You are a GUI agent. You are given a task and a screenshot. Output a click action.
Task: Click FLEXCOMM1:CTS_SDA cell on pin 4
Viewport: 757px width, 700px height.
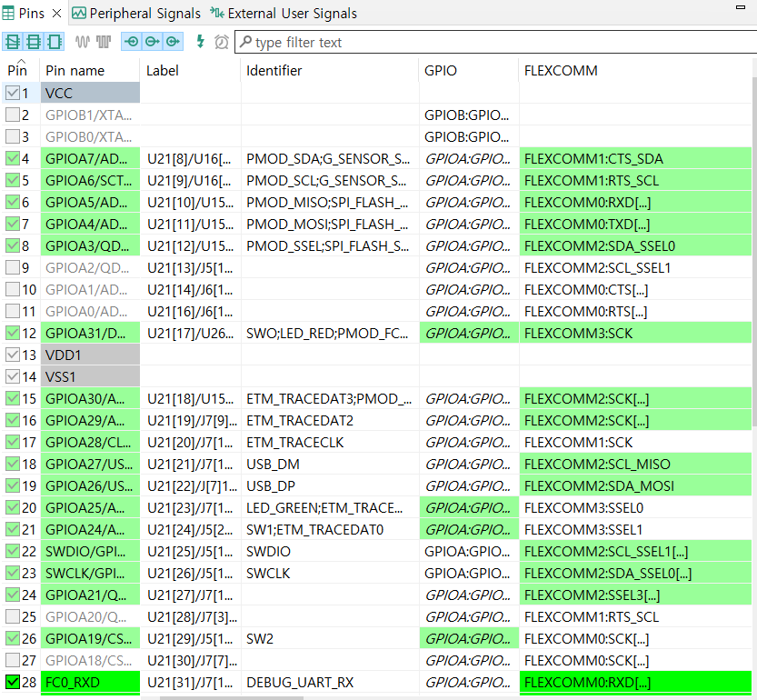635,158
